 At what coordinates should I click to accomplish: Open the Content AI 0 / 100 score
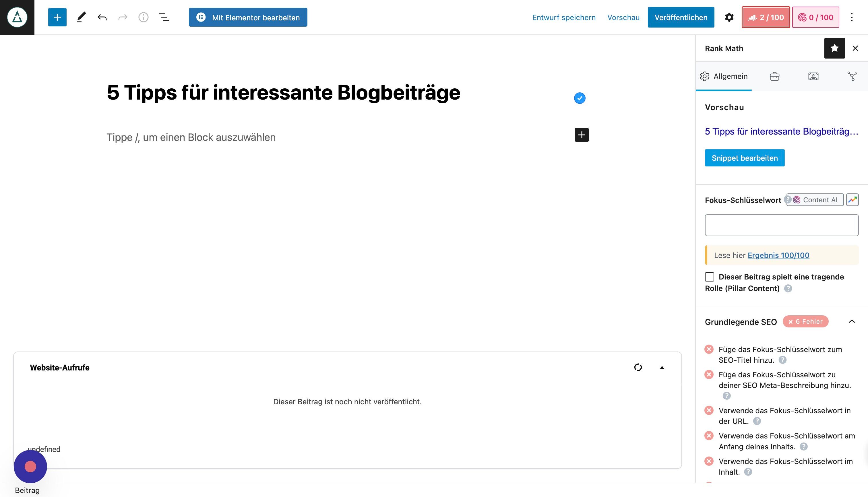point(815,17)
